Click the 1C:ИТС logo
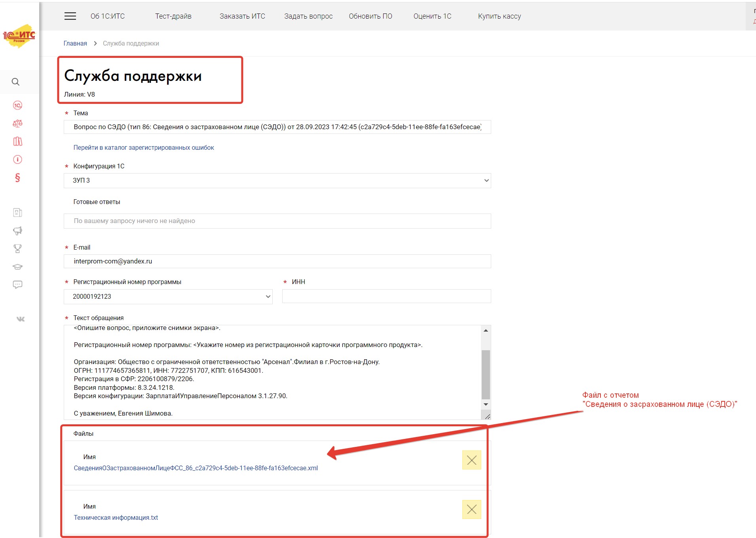The width and height of the screenshot is (756, 538). point(19,36)
